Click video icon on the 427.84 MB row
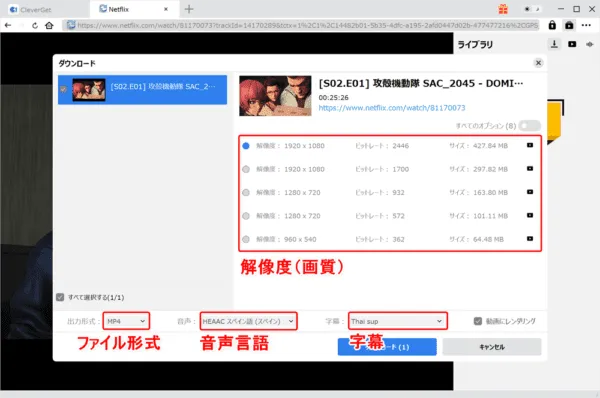The height and width of the screenshot is (398, 600). [x=530, y=145]
